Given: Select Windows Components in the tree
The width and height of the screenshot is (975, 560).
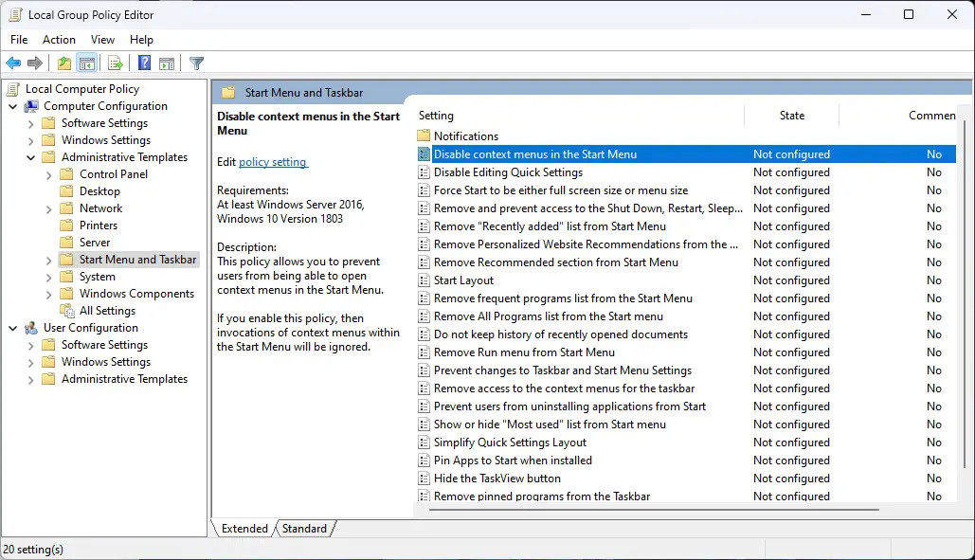Looking at the screenshot, I should pos(136,294).
